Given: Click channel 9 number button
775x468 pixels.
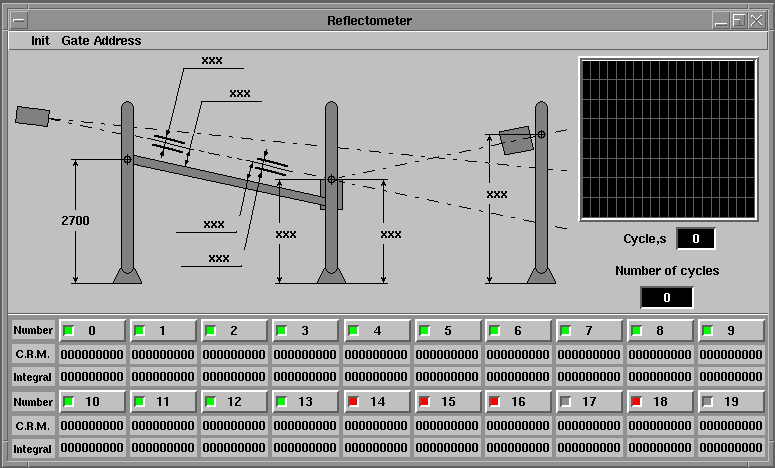Looking at the screenshot, I should click(x=731, y=330).
